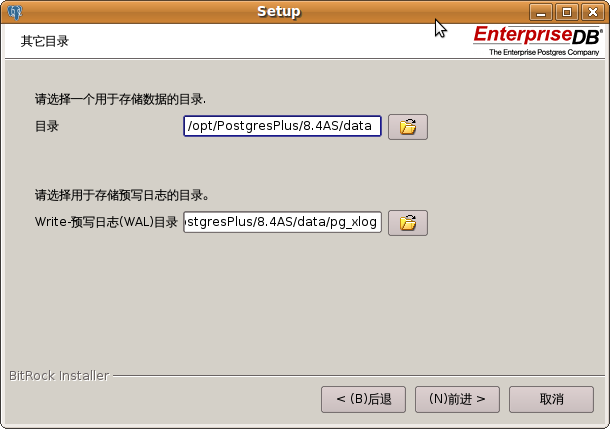Continue with the (N)前进 button
This screenshot has width=610, height=429.
(457, 399)
